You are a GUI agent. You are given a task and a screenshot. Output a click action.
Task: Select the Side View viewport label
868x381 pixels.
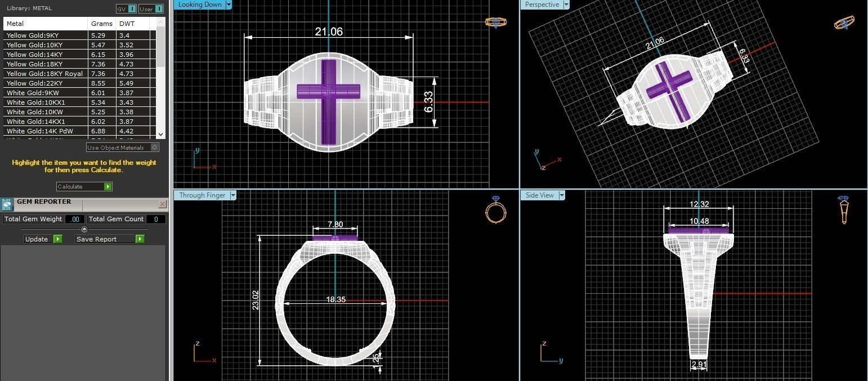[x=539, y=195]
